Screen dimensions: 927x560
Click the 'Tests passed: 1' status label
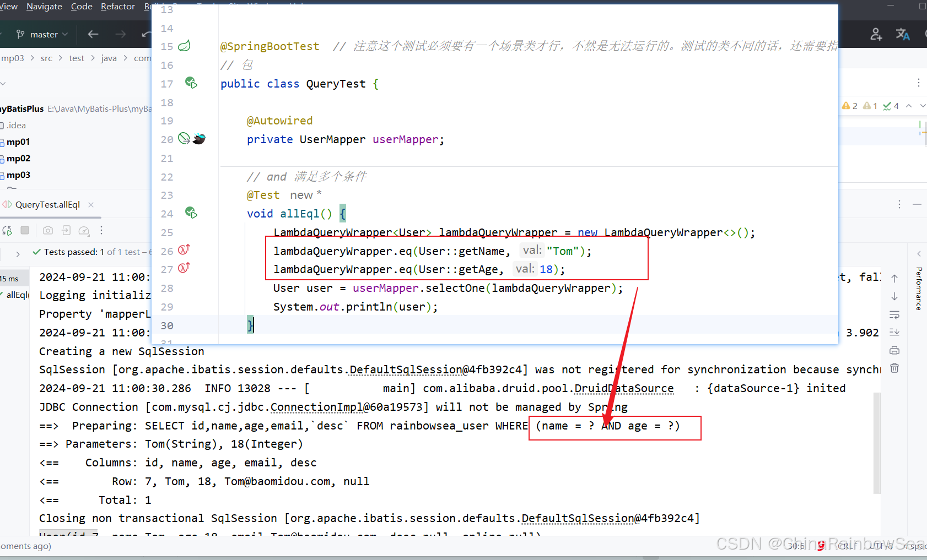pyautogui.click(x=74, y=252)
